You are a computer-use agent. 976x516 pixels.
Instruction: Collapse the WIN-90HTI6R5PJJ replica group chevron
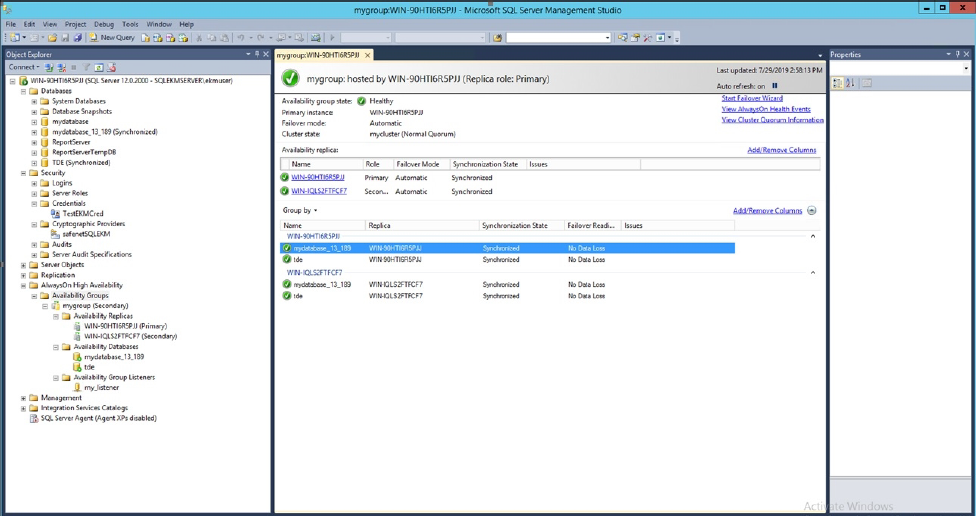pos(812,237)
